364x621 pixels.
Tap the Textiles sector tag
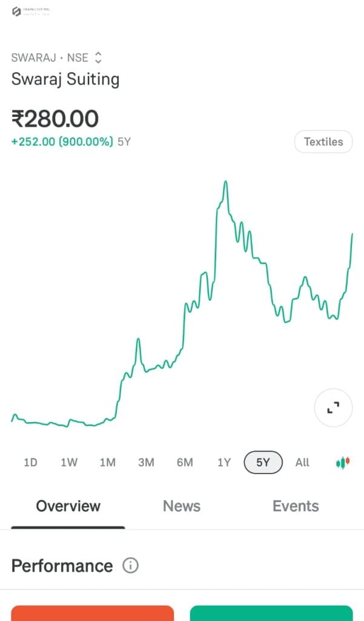click(x=323, y=142)
